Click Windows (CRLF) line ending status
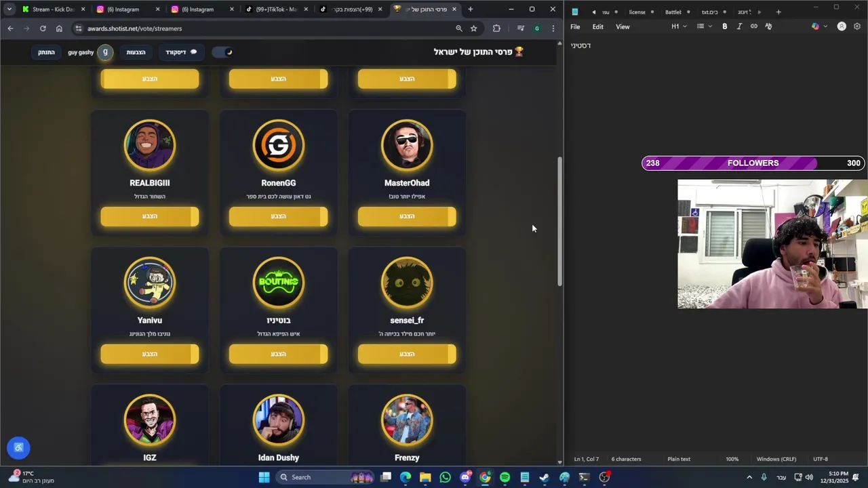The height and width of the screenshot is (488, 868). point(776,459)
